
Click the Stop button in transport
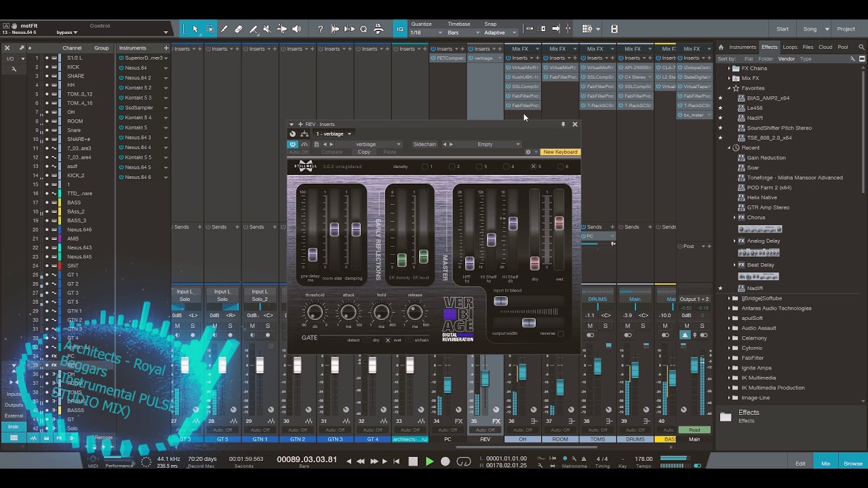coord(413,462)
